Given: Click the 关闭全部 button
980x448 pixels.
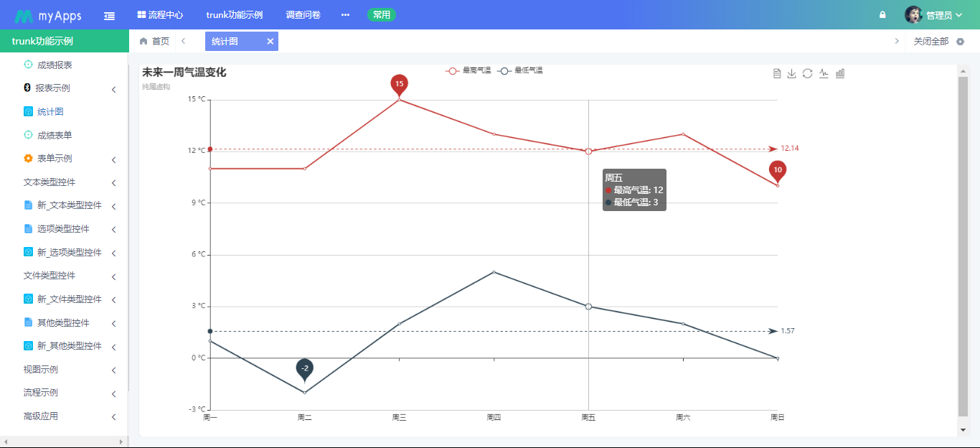Looking at the screenshot, I should [930, 42].
